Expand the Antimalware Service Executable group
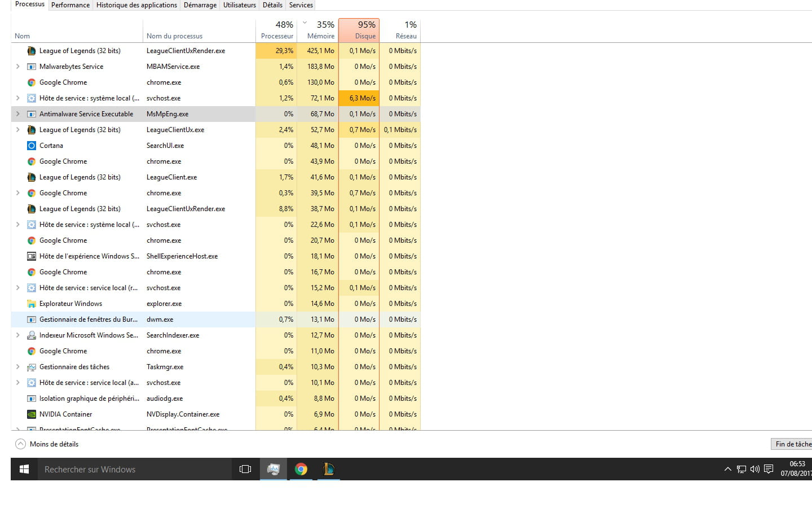 tap(17, 114)
